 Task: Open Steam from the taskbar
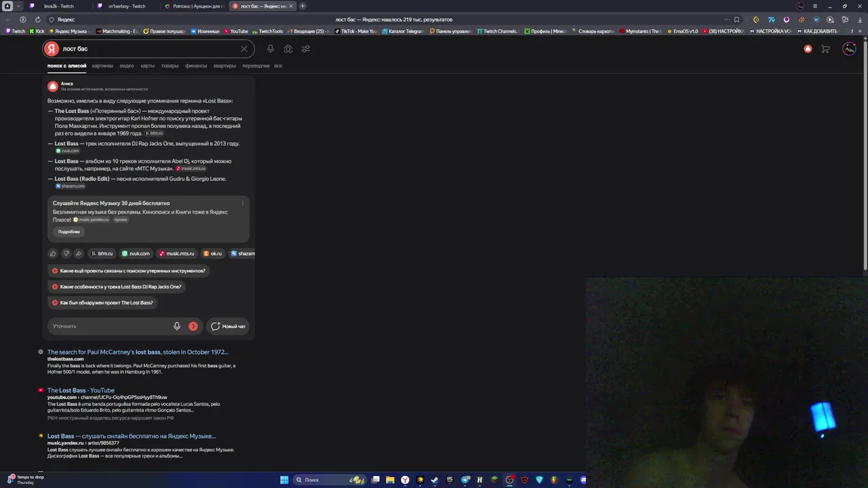(435, 480)
